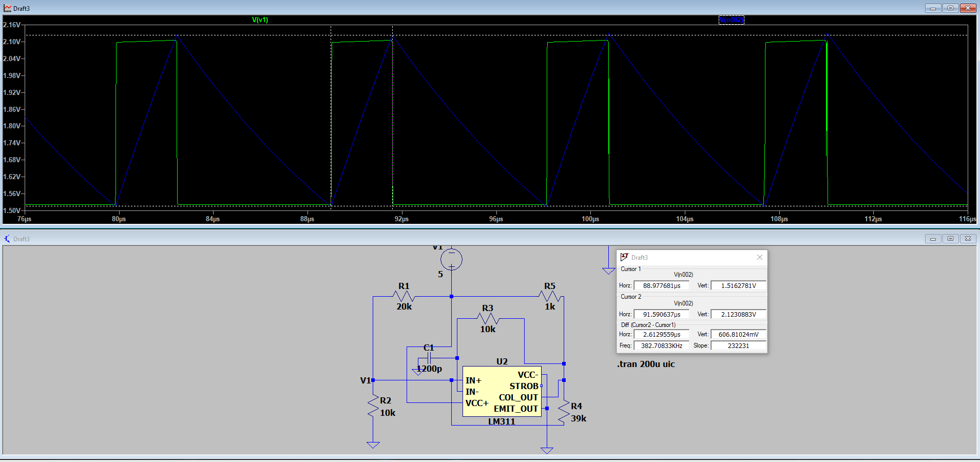Click the waveform window title icon
Screen dimensions: 980x462
click(7, 8)
